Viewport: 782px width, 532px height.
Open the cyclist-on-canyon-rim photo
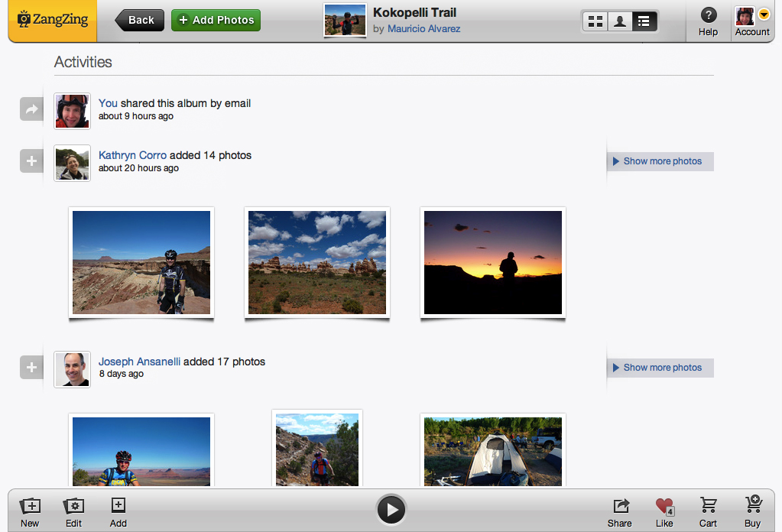pos(141,262)
